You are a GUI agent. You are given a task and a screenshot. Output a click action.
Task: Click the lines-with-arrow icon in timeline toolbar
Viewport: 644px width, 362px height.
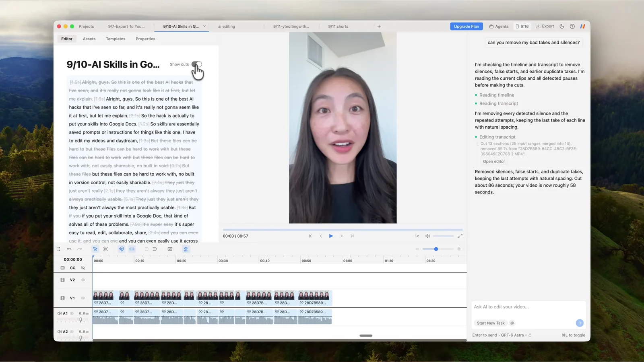(x=155, y=249)
